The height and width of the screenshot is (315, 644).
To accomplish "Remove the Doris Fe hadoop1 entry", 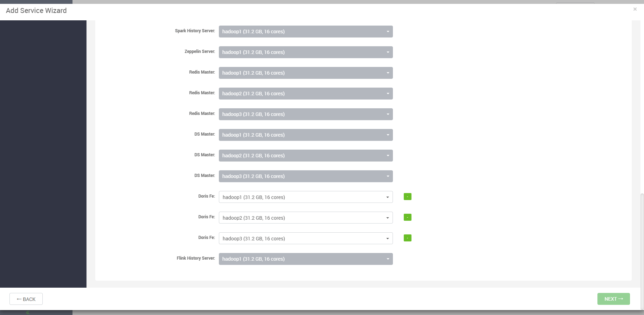I will 407,197.
